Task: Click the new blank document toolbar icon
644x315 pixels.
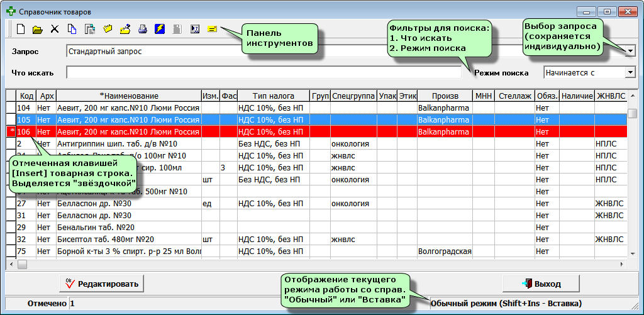Action: click(21, 29)
